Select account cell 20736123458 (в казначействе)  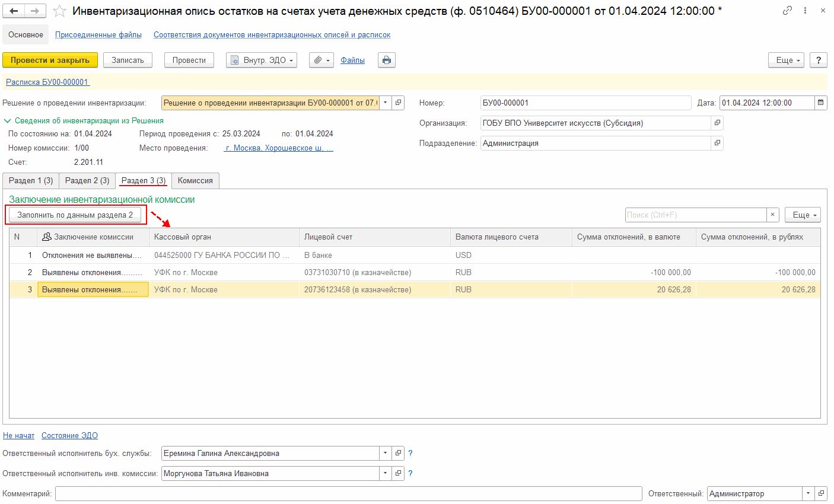(375, 289)
